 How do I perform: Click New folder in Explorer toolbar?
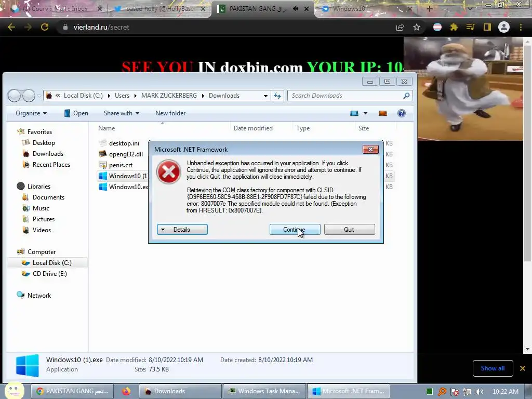pyautogui.click(x=170, y=113)
